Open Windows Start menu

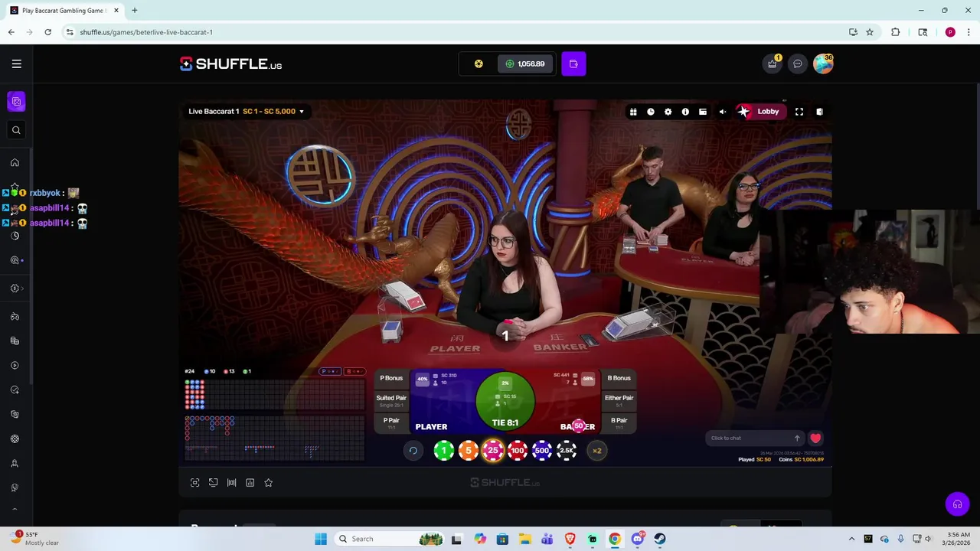[x=321, y=539]
